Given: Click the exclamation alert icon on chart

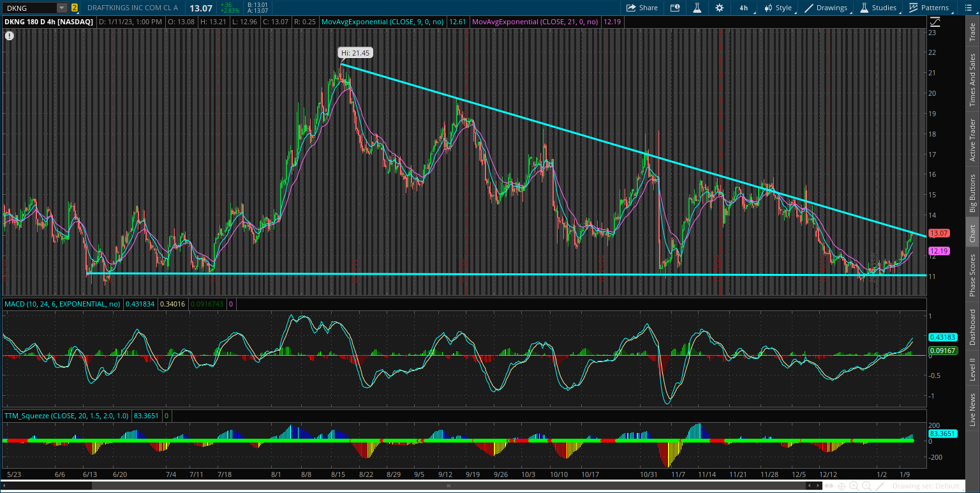Looking at the screenshot, I should pos(9,36).
